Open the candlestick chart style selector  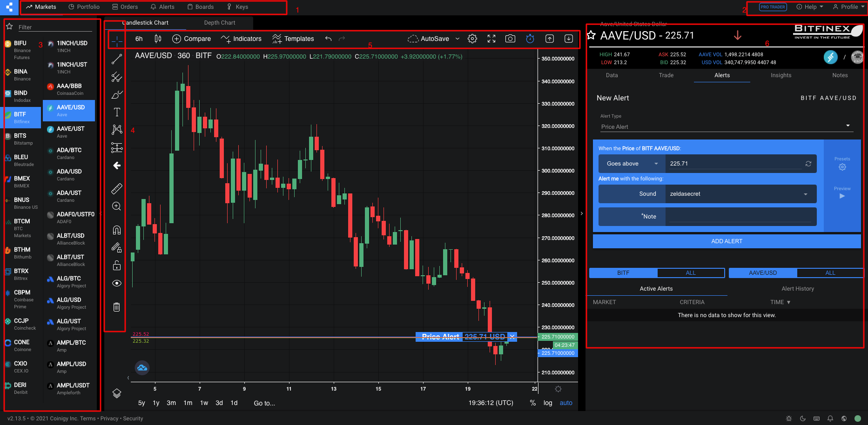click(158, 39)
